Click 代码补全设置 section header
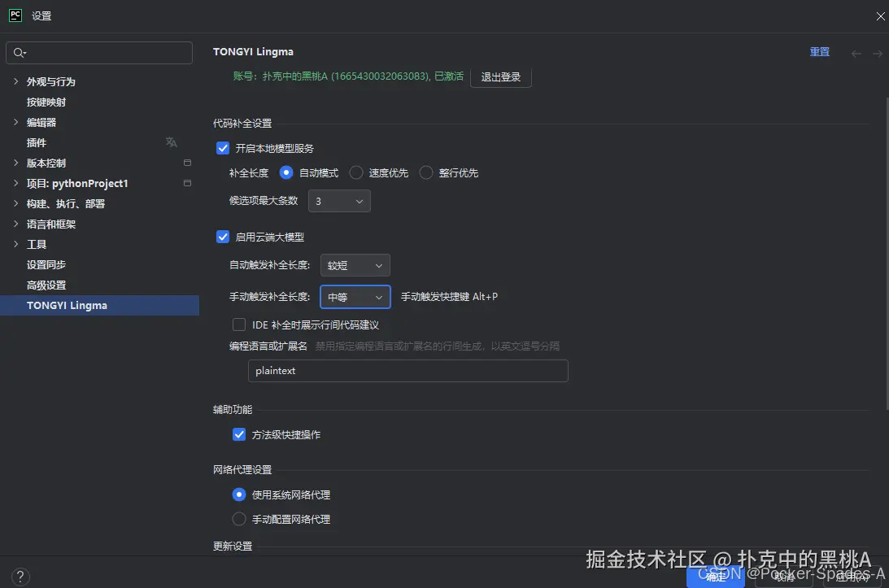This screenshot has width=889, height=588. click(x=242, y=124)
